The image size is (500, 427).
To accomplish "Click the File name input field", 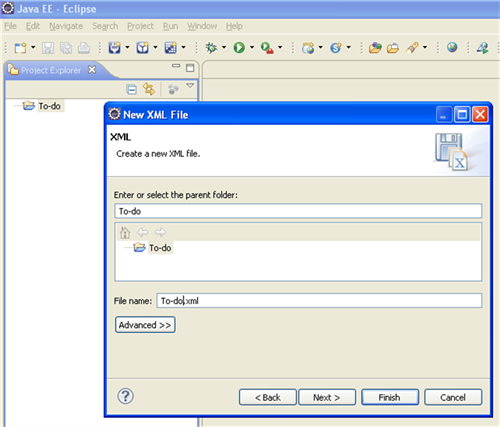I will [319, 301].
